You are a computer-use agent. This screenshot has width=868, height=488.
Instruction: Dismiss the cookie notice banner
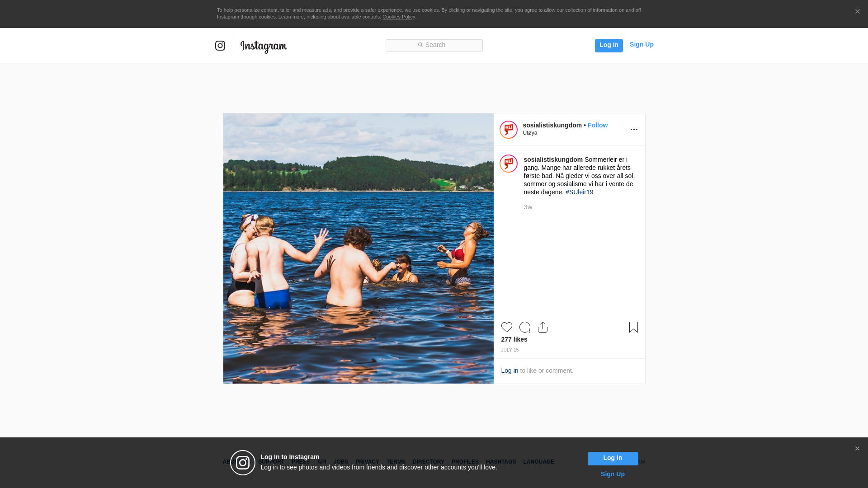857,12
